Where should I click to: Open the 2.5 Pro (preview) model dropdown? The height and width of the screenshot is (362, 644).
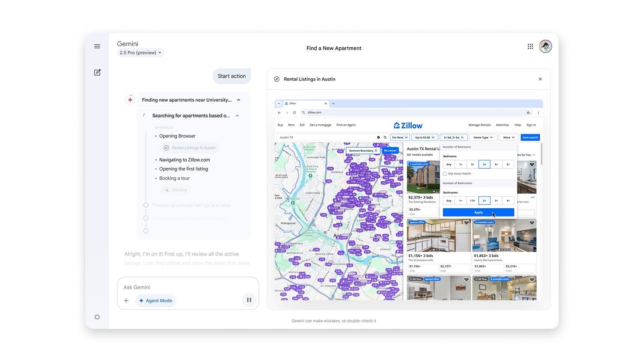[x=141, y=53]
